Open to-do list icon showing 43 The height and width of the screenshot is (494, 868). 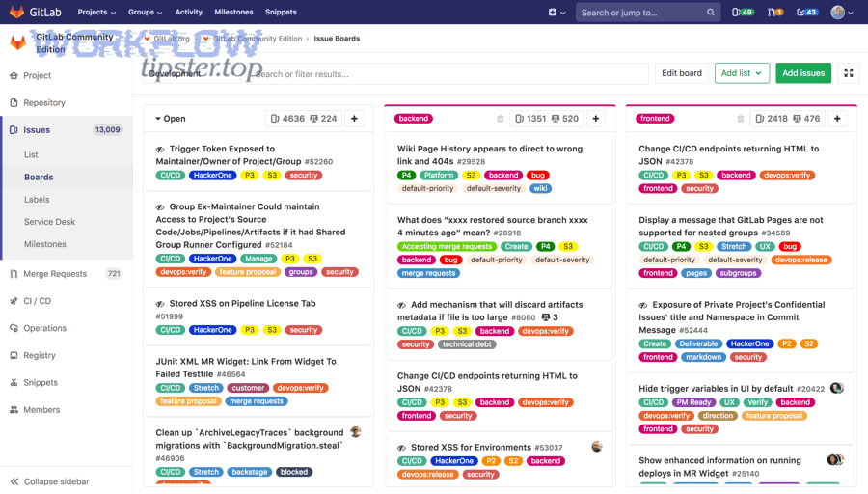tap(807, 13)
